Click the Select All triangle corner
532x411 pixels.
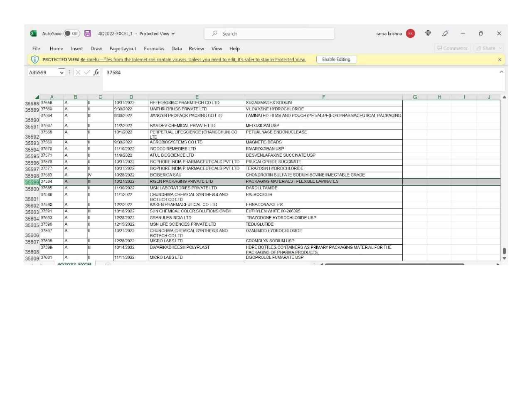pyautogui.click(x=37, y=97)
